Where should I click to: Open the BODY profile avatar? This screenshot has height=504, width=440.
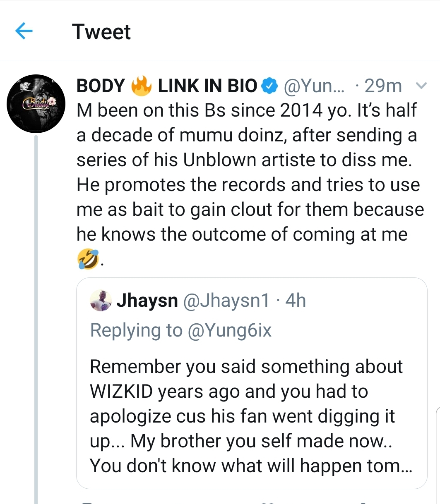(x=36, y=103)
